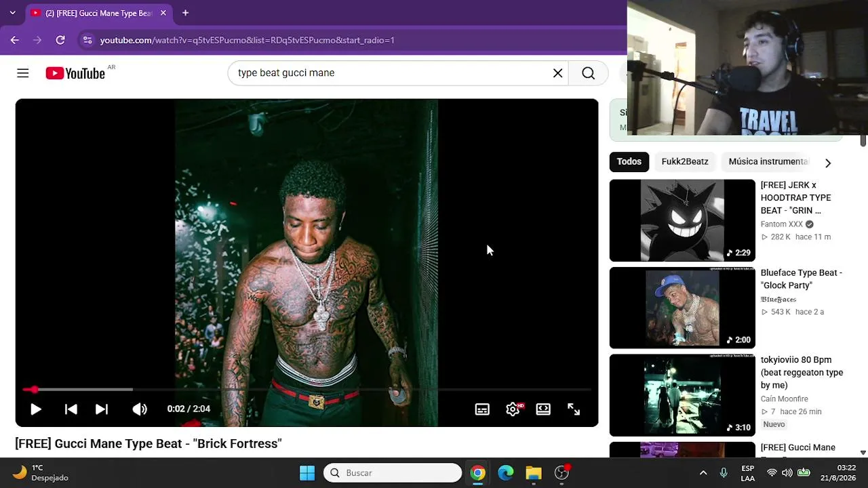Click the video title 'Brick Fortress'
The image size is (868, 488).
coord(148,444)
